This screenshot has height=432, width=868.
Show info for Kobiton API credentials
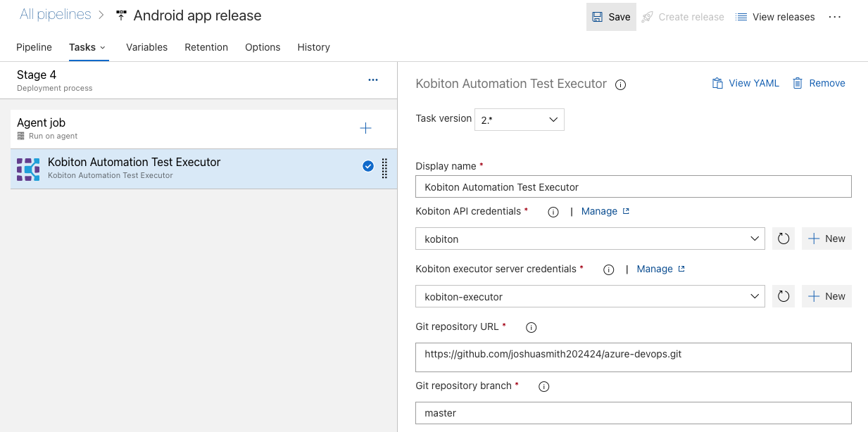click(x=553, y=212)
